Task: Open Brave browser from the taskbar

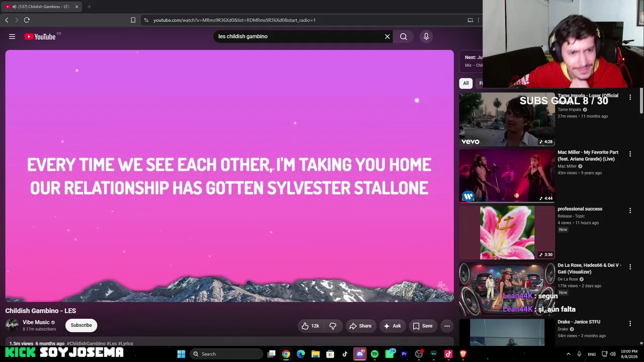Action: (x=463, y=354)
